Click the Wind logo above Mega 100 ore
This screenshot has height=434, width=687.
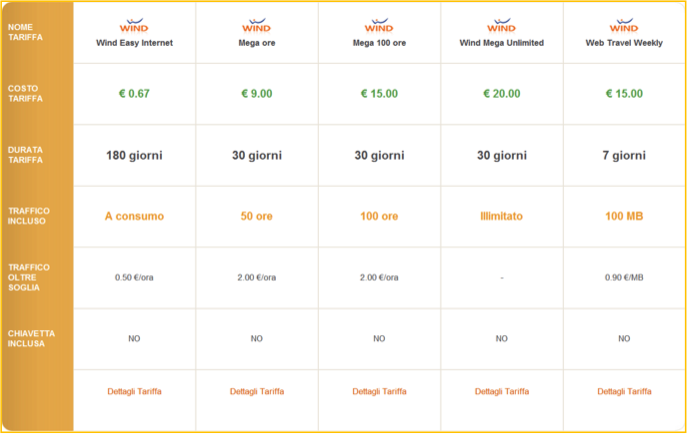(379, 25)
